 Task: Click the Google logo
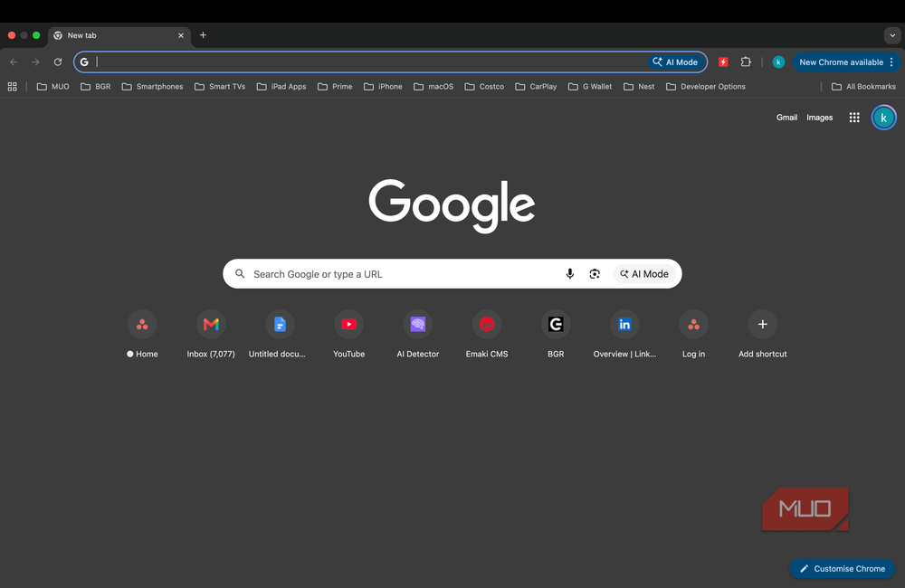coord(452,205)
